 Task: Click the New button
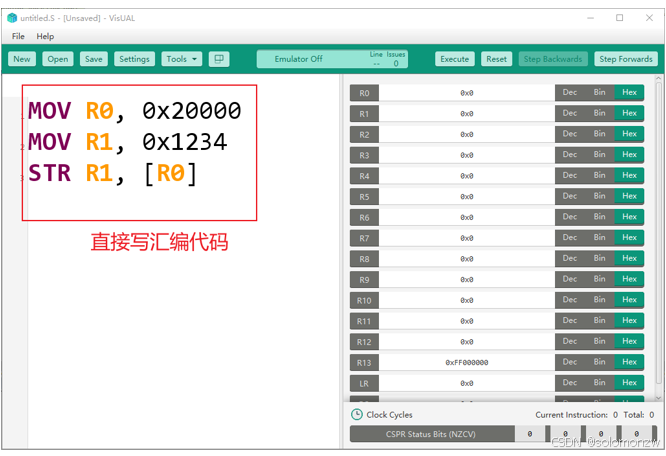[22, 59]
